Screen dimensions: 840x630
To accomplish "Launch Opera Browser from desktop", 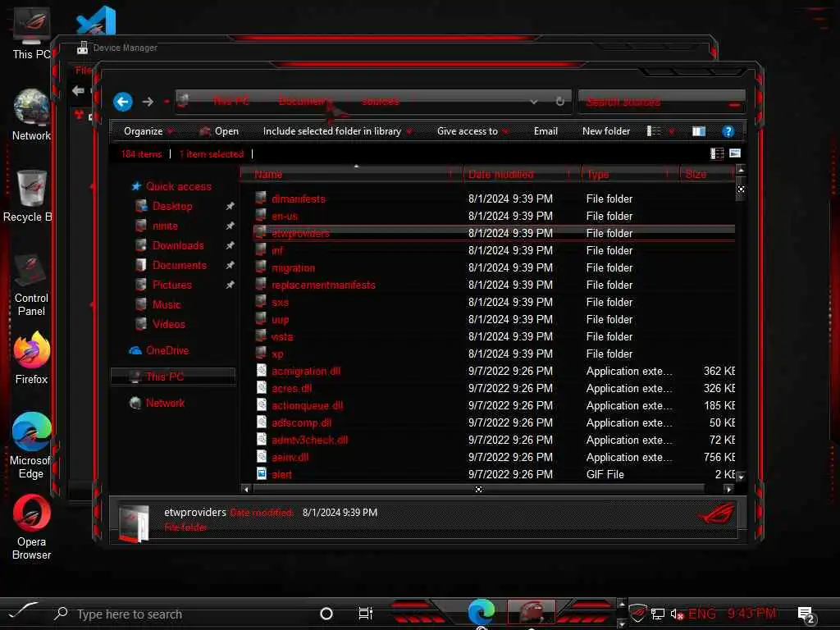I will (32, 527).
